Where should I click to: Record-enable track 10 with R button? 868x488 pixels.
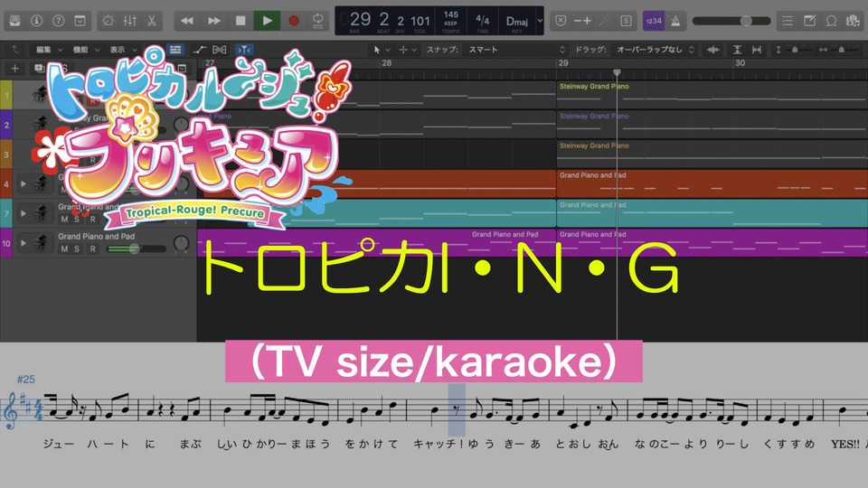click(92, 249)
